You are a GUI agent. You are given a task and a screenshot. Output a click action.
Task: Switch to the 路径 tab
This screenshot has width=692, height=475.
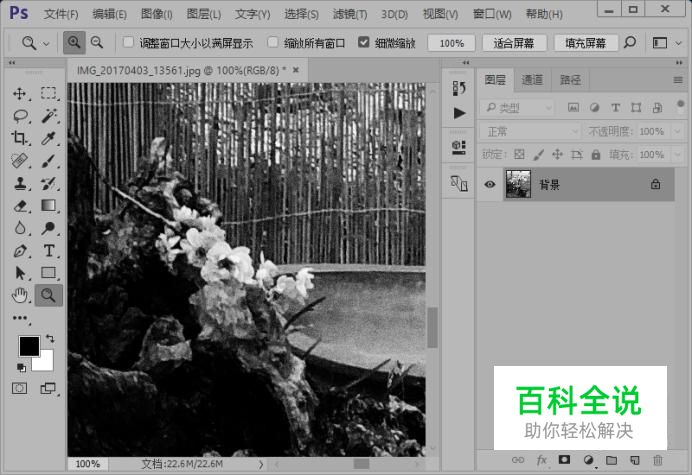tap(570, 80)
